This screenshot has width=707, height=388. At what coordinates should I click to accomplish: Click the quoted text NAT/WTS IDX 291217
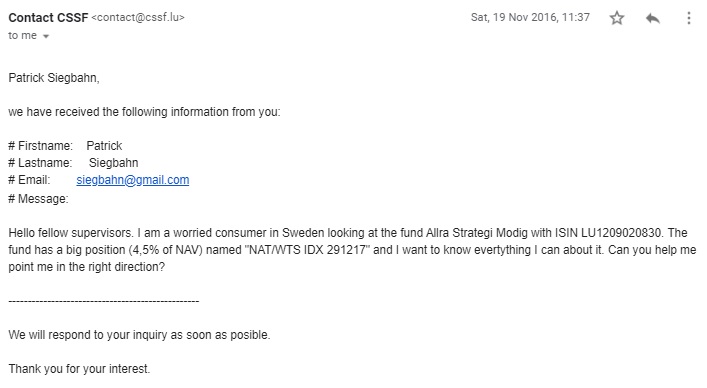click(x=307, y=250)
